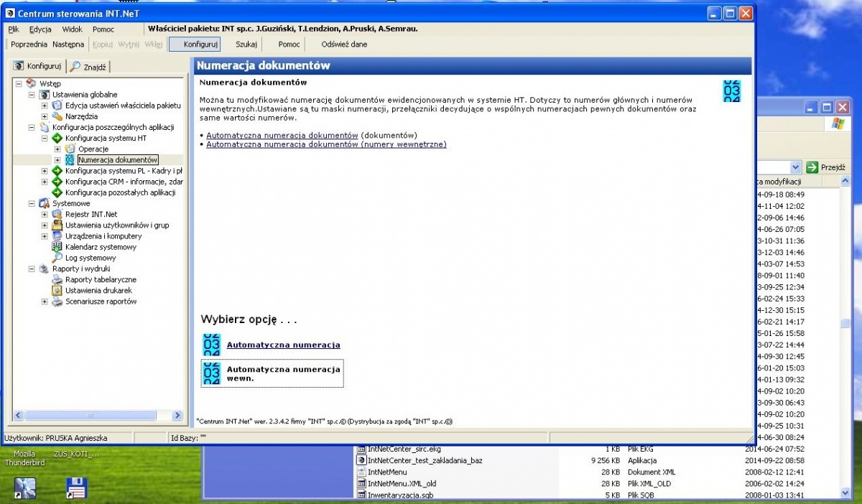Select the Ustawienia drukarek printer icon

[x=57, y=291]
